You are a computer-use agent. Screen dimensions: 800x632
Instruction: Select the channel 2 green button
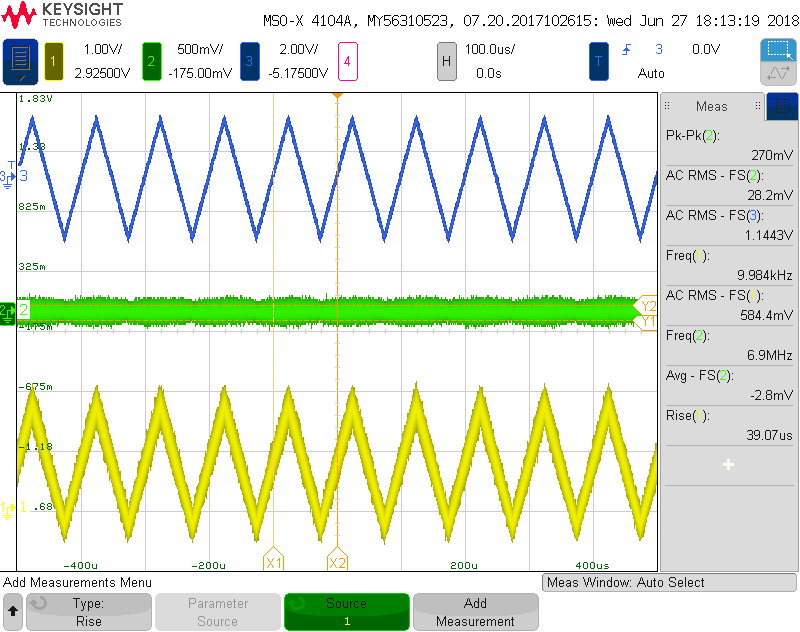pyautogui.click(x=152, y=61)
